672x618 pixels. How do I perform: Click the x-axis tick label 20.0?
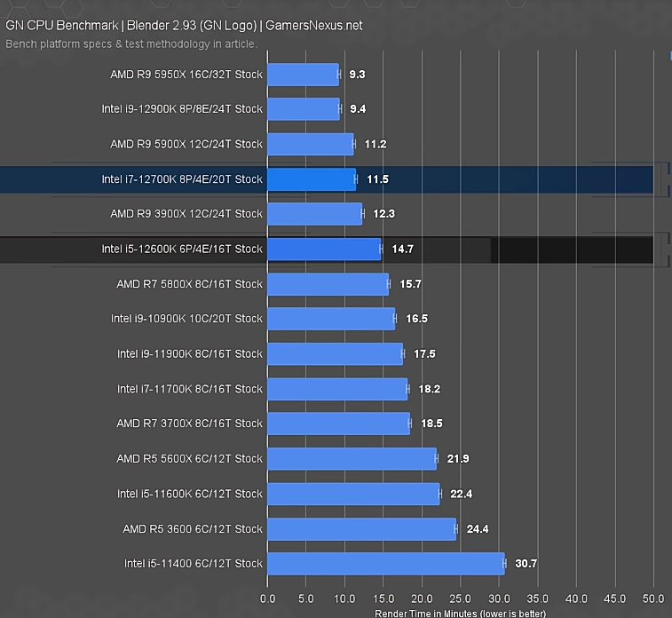(x=423, y=598)
